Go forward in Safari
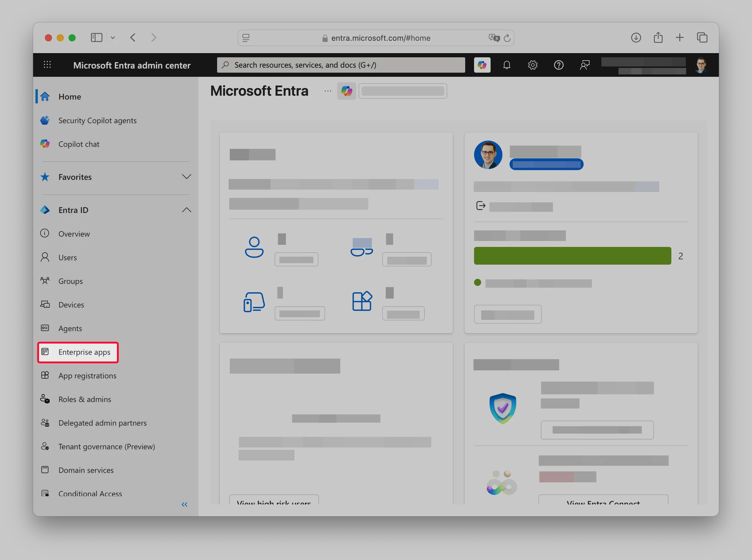This screenshot has width=752, height=560. coord(154,37)
